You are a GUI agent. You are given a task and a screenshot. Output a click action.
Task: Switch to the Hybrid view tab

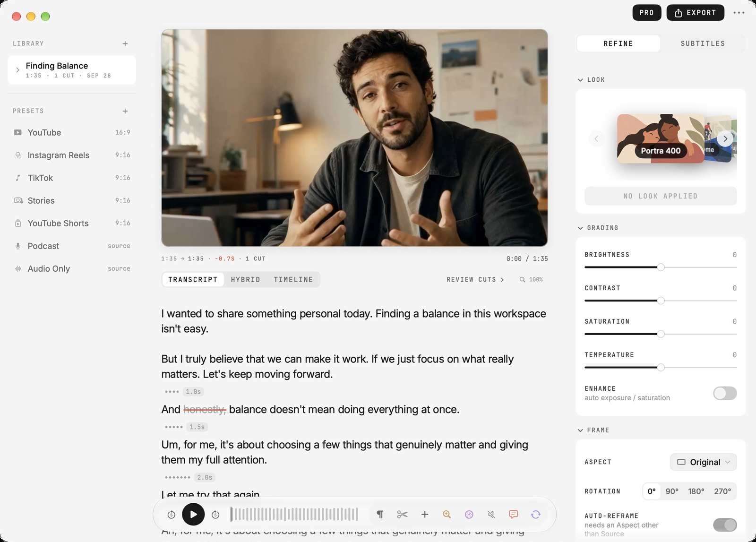[x=245, y=280]
